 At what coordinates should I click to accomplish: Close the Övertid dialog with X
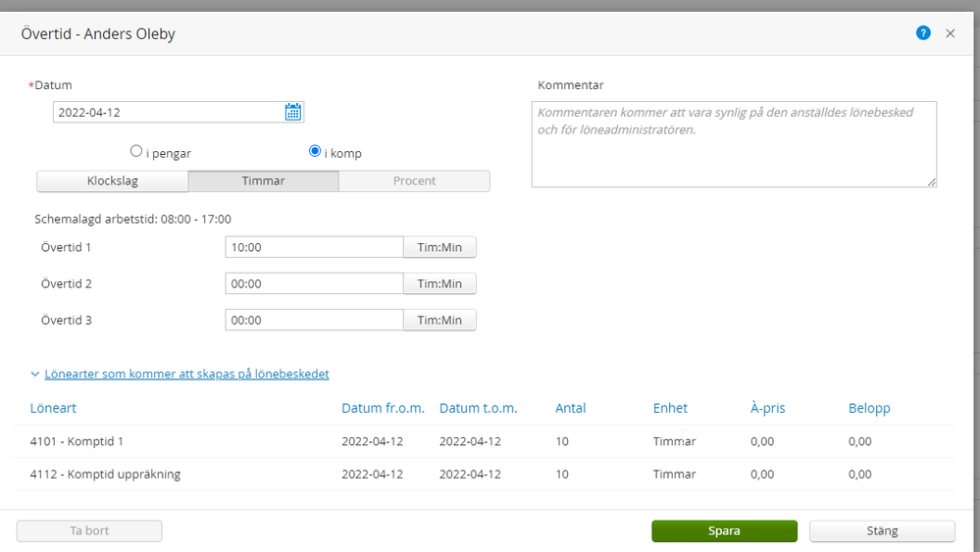950,33
